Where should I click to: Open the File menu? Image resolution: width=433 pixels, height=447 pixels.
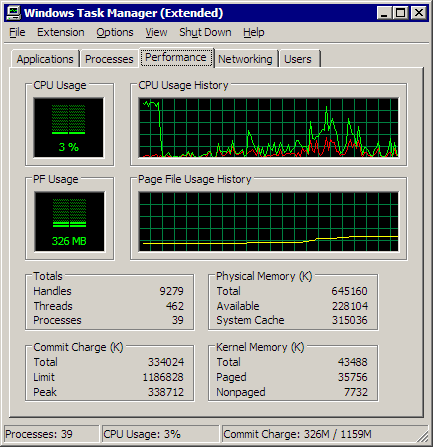(17, 32)
